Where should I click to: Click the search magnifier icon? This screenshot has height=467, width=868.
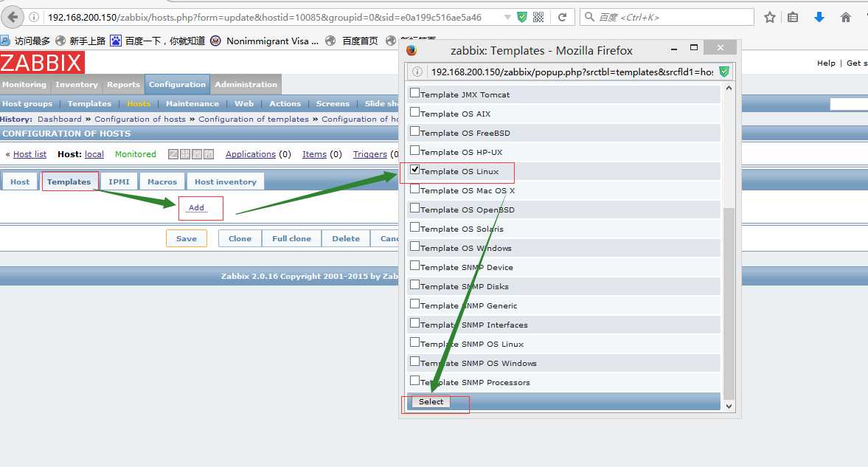589,17
